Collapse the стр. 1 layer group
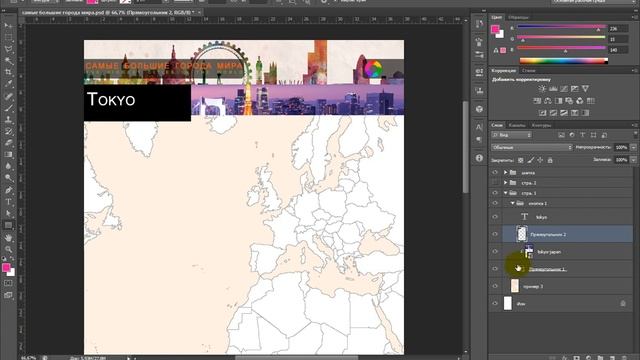Viewport: 640px width, 360px height. [505, 193]
